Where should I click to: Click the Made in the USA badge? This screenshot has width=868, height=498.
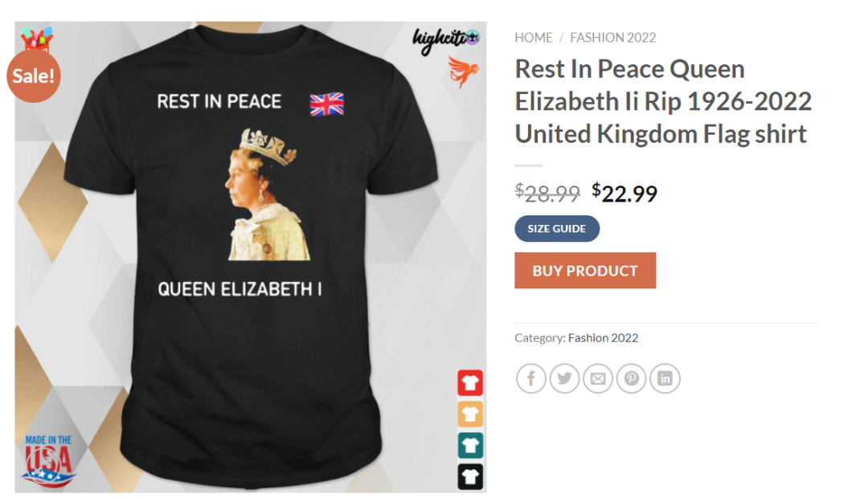48,460
